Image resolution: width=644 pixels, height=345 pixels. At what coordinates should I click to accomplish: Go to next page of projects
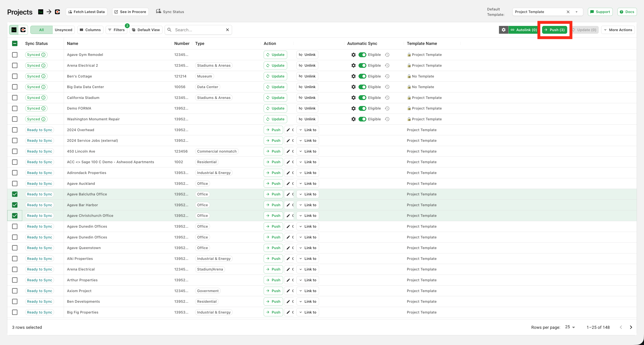point(631,327)
